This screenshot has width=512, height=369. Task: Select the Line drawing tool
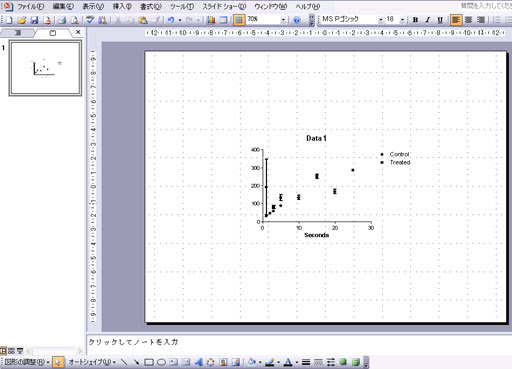coord(124,362)
